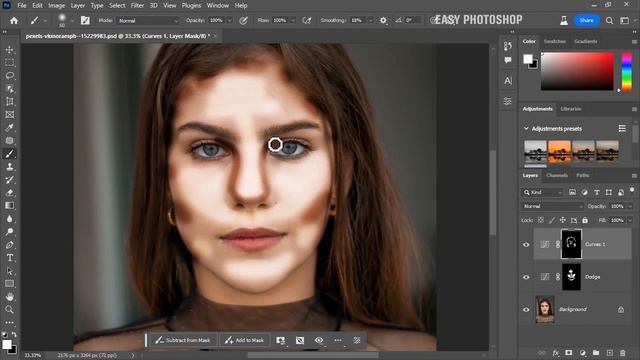
Task: Pick a color in the color field
Action: coord(577,71)
